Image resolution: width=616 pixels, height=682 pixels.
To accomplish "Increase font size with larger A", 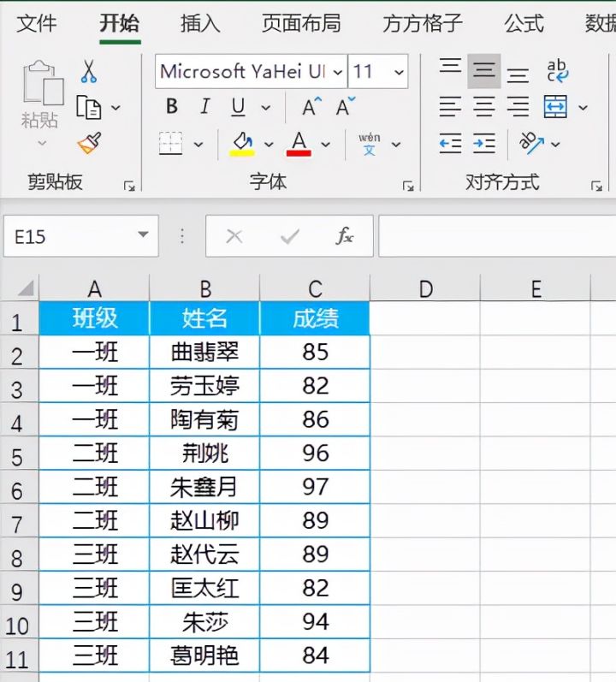I will 311,107.
